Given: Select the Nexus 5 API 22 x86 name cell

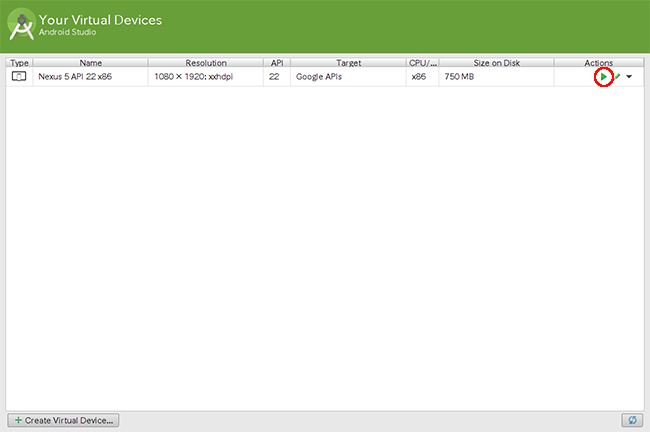Looking at the screenshot, I should [90, 77].
